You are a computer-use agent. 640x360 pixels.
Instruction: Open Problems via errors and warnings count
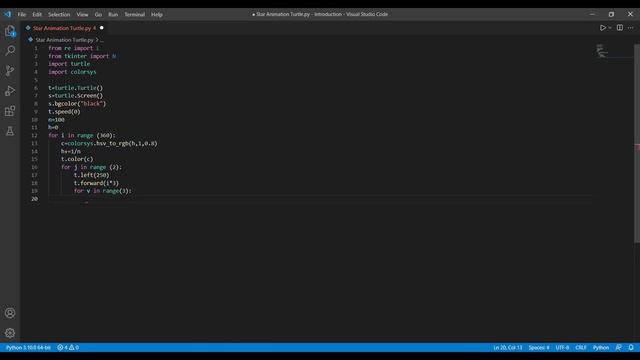68,348
